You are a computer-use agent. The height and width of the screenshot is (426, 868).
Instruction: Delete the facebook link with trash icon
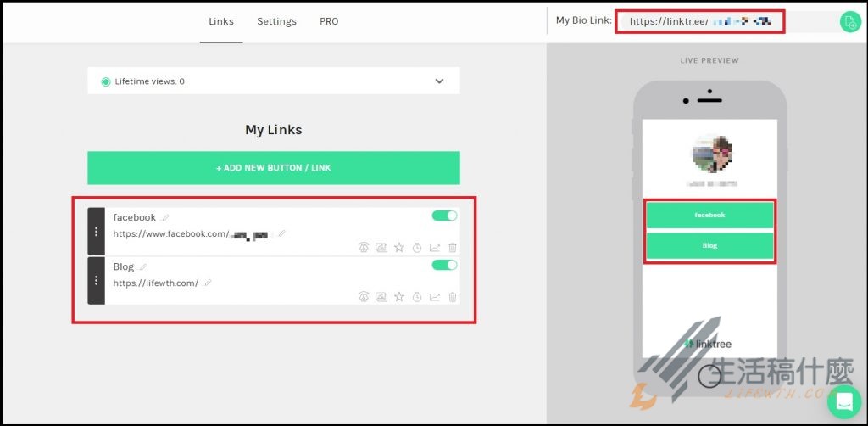coord(453,248)
